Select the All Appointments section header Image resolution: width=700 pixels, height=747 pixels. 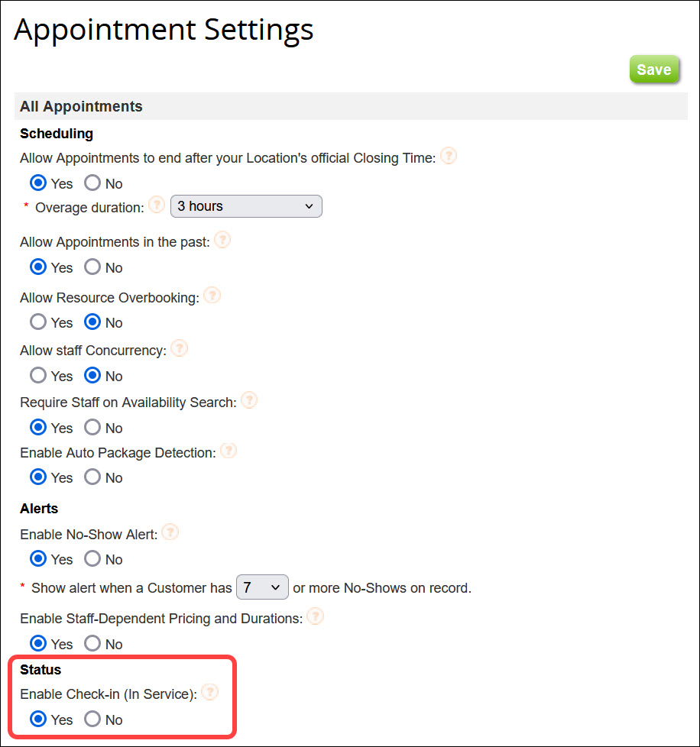81,106
